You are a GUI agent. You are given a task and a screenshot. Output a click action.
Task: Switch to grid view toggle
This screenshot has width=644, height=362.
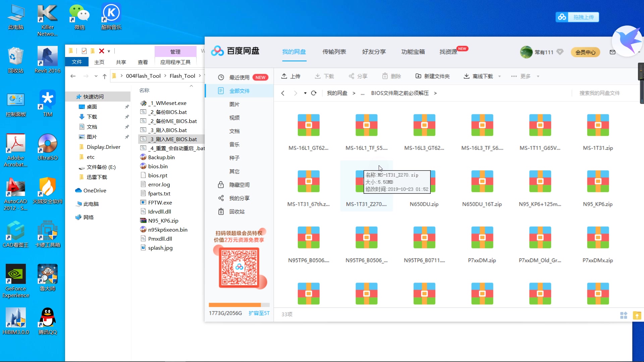[x=624, y=315]
